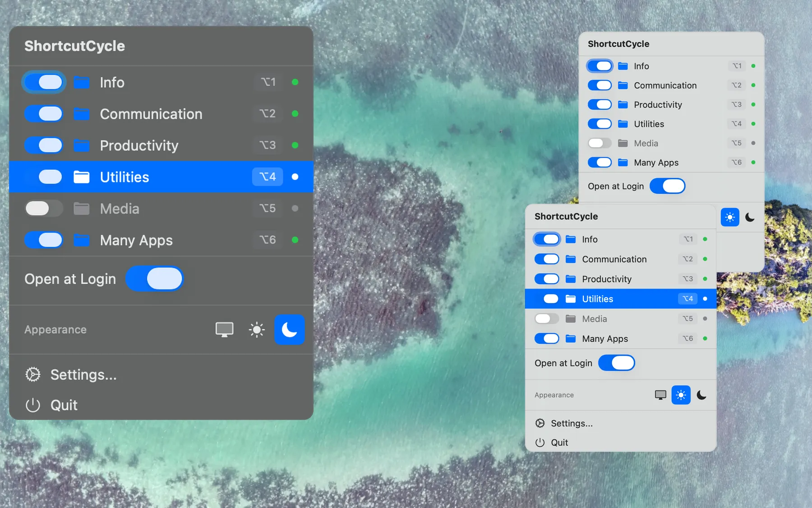Click the moon icon in the back top-right panel
Viewport: 812px width, 508px height.
click(x=750, y=217)
